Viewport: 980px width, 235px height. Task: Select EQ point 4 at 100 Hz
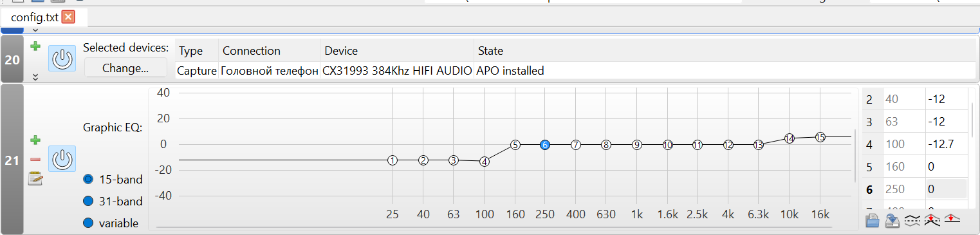coord(485,162)
